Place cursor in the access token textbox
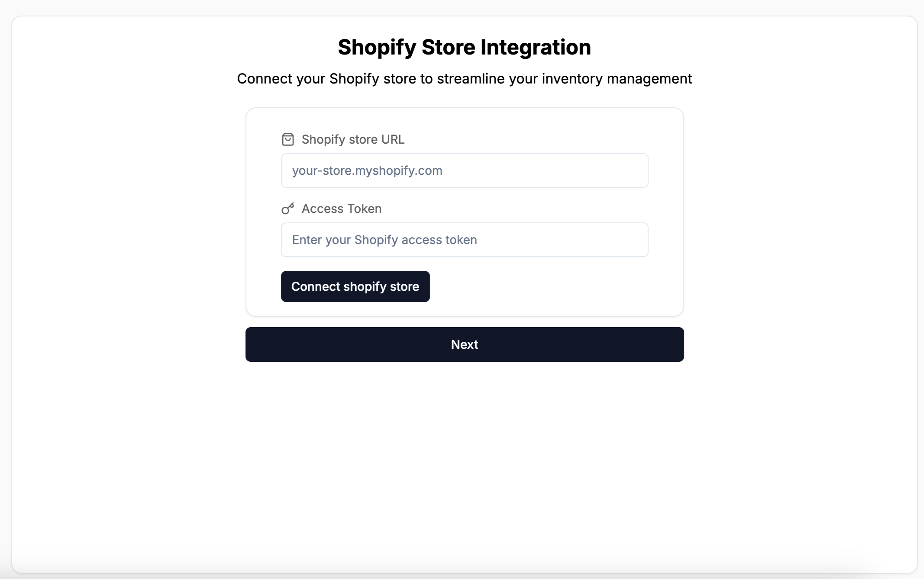 tap(464, 240)
